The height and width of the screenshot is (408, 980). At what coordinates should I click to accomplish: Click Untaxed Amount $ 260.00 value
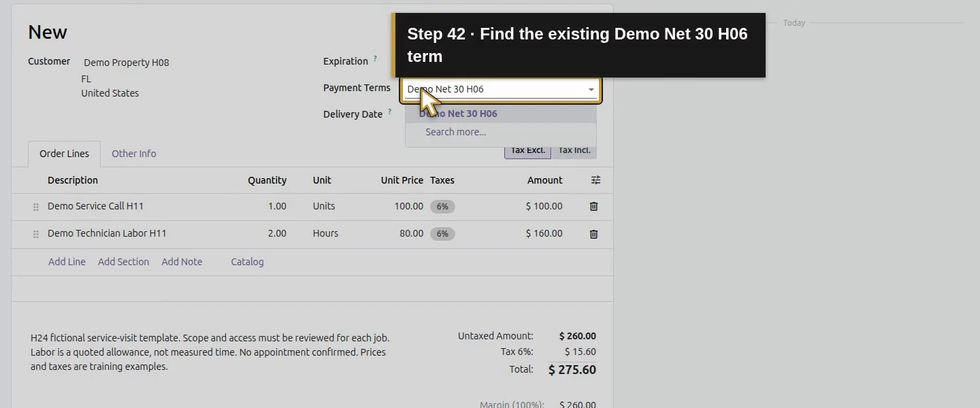(578, 336)
